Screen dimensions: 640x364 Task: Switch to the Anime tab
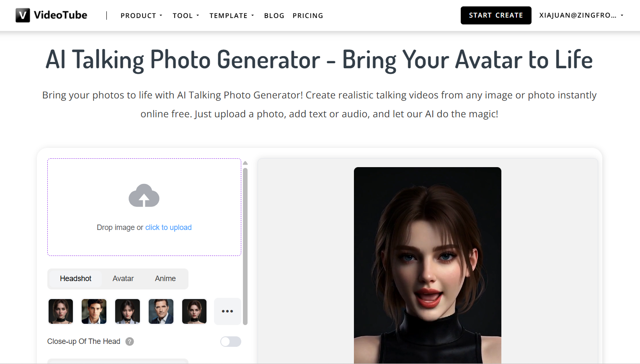pyautogui.click(x=165, y=279)
